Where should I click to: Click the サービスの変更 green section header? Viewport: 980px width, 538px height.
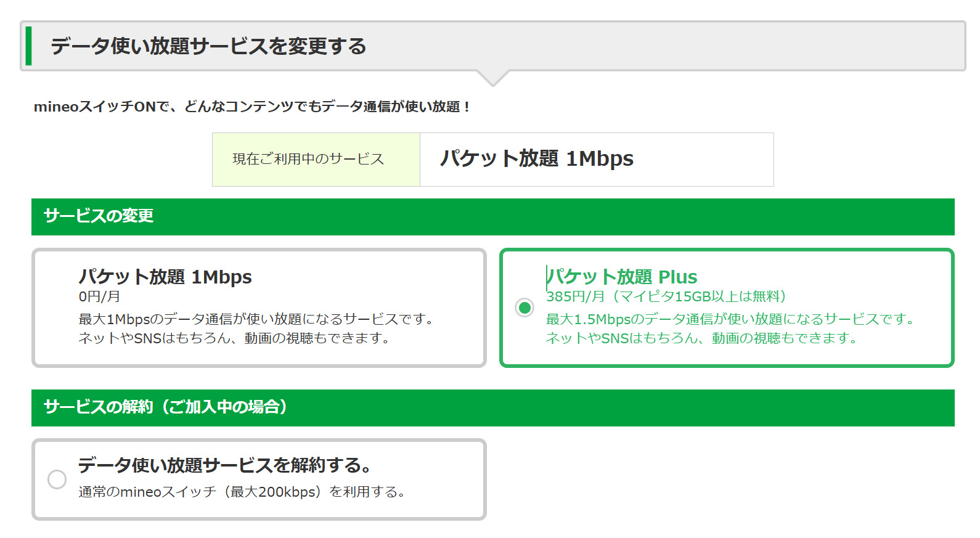(x=99, y=216)
